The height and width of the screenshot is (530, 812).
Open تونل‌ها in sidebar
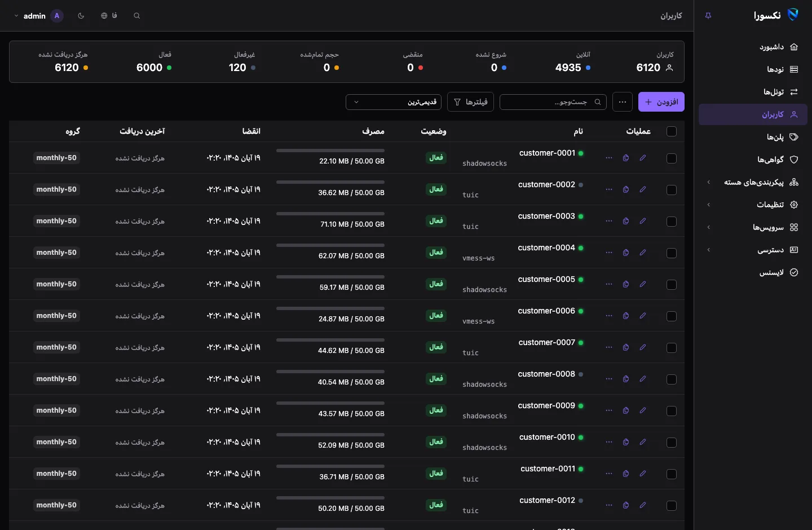tap(753, 92)
